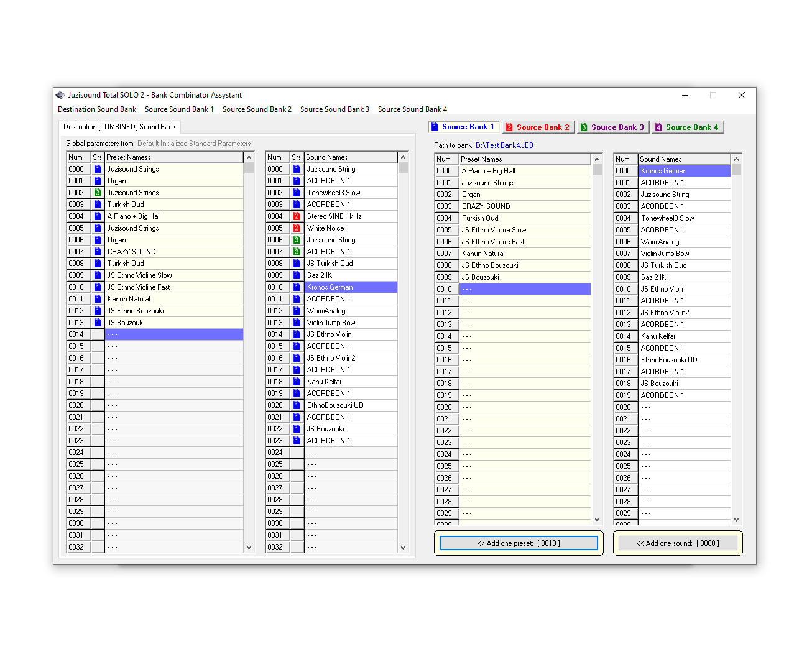The height and width of the screenshot is (649, 812).
Task: Switch to Source Bank 2 tab
Action: pyautogui.click(x=538, y=127)
